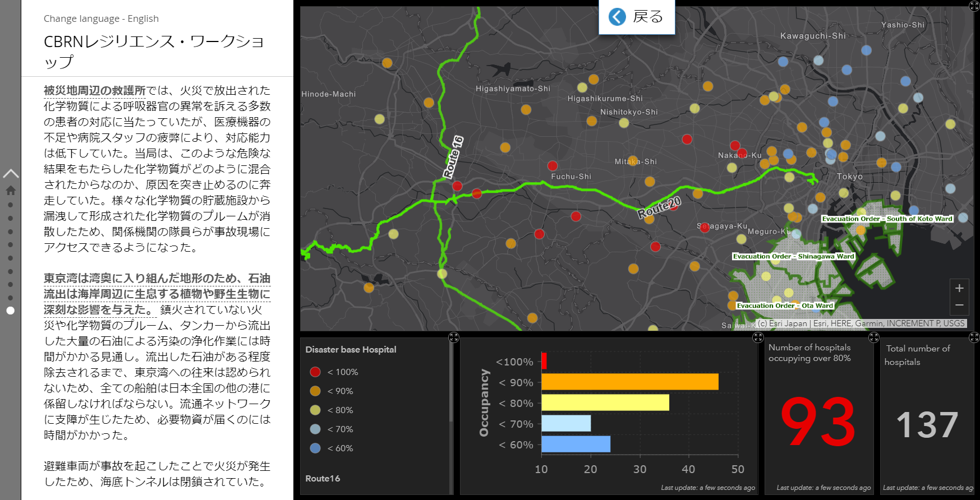Zoom out the map with minus

point(959,305)
